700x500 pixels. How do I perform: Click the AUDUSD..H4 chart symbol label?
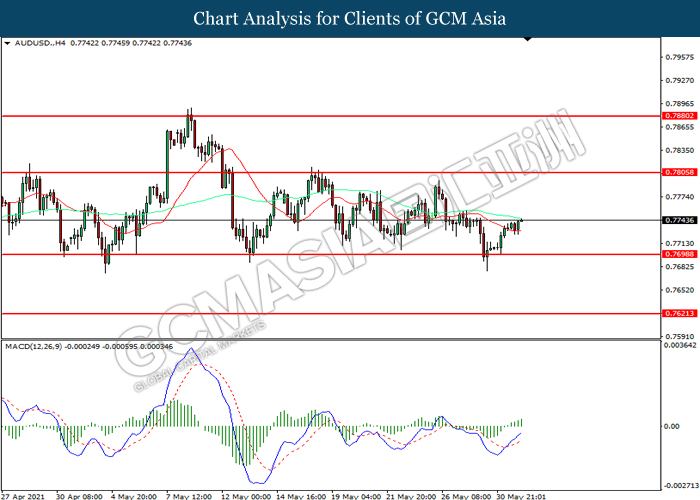40,43
